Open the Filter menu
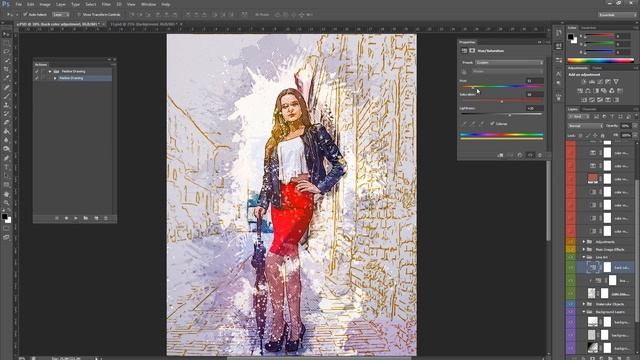Screen dimensions: 640x360 coord(106,4)
